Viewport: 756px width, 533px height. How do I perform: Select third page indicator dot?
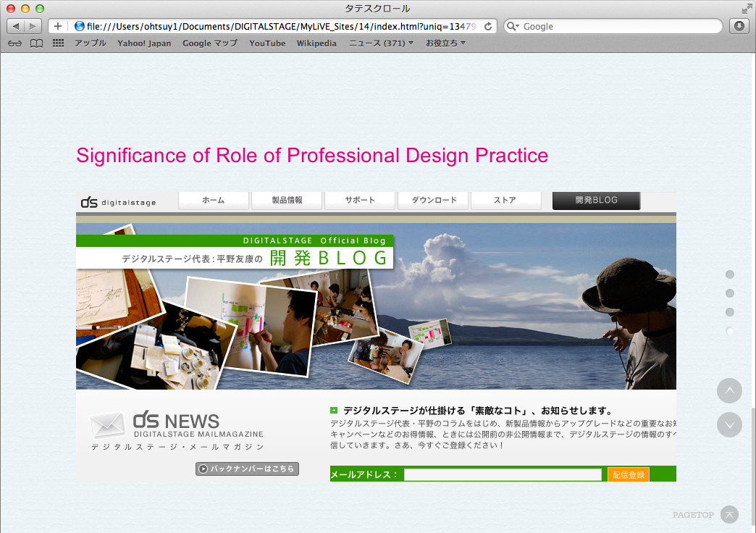pyautogui.click(x=730, y=312)
